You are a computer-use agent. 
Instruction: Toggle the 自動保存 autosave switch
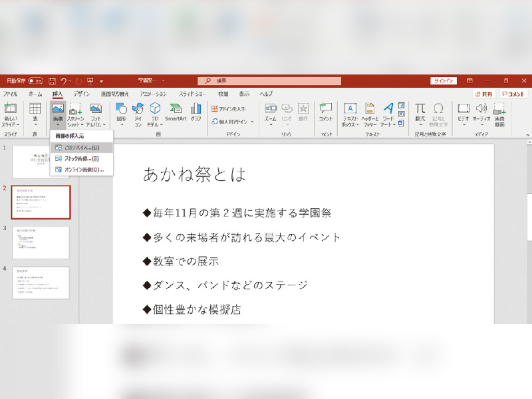click(x=35, y=80)
